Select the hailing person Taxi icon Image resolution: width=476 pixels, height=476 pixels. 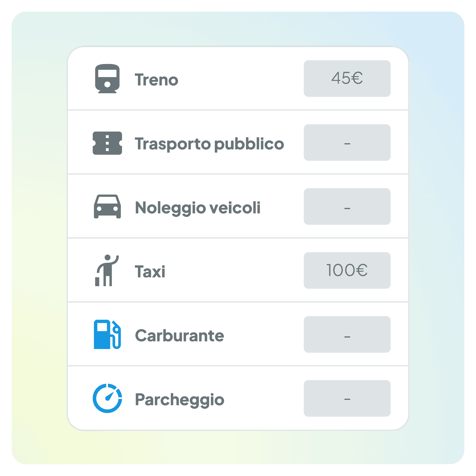(107, 270)
